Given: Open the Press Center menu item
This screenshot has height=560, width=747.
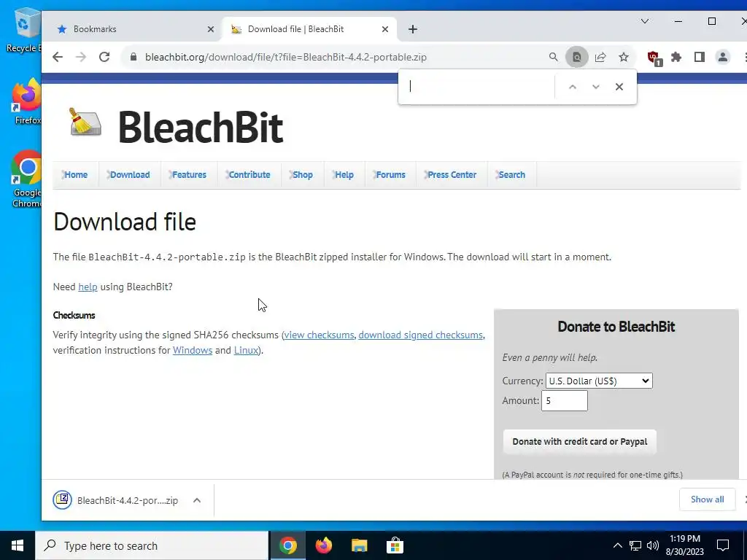Looking at the screenshot, I should tap(452, 175).
